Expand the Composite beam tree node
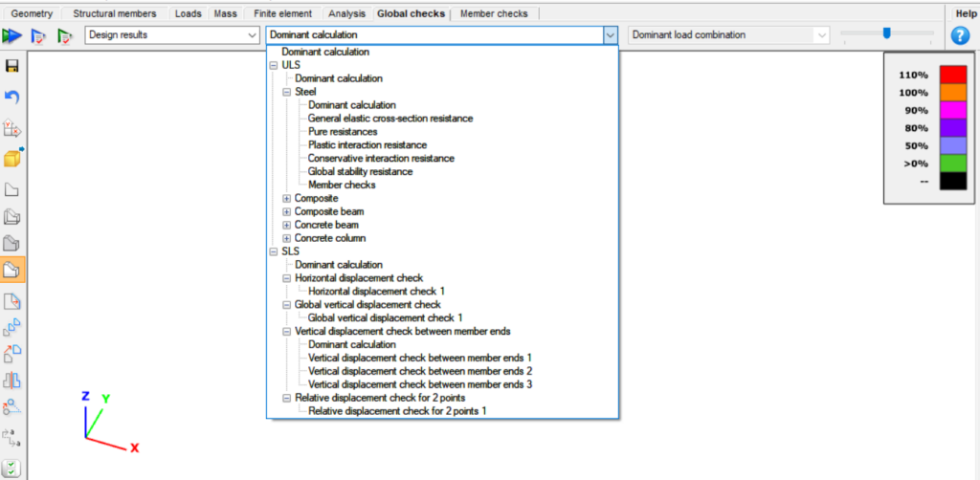Image resolution: width=980 pixels, height=480 pixels. pyautogui.click(x=286, y=212)
